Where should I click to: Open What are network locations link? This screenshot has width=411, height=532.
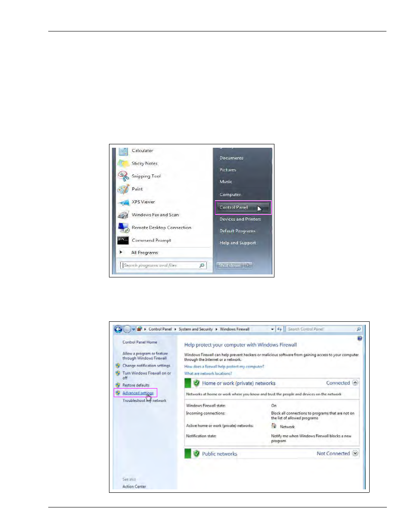208,373
